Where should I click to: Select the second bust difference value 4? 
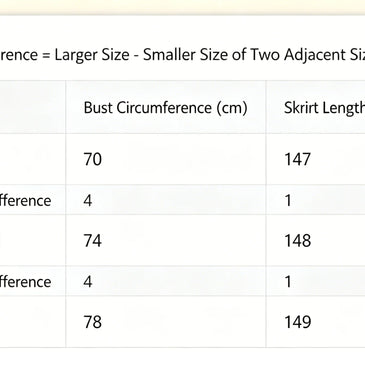coord(88,282)
